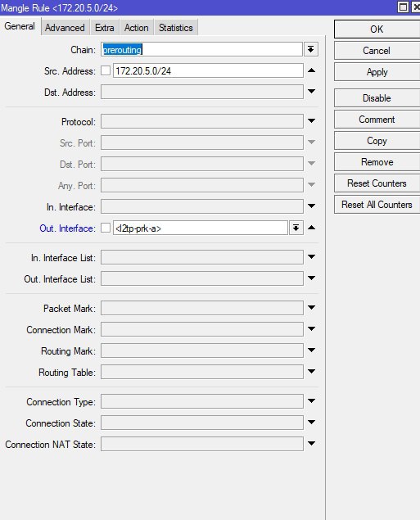Expand the In. Interface field

(311, 206)
